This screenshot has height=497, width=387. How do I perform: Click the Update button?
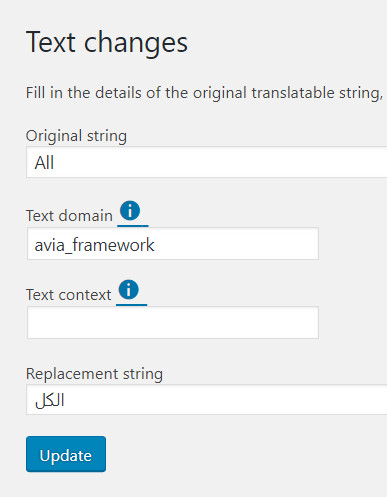point(66,454)
